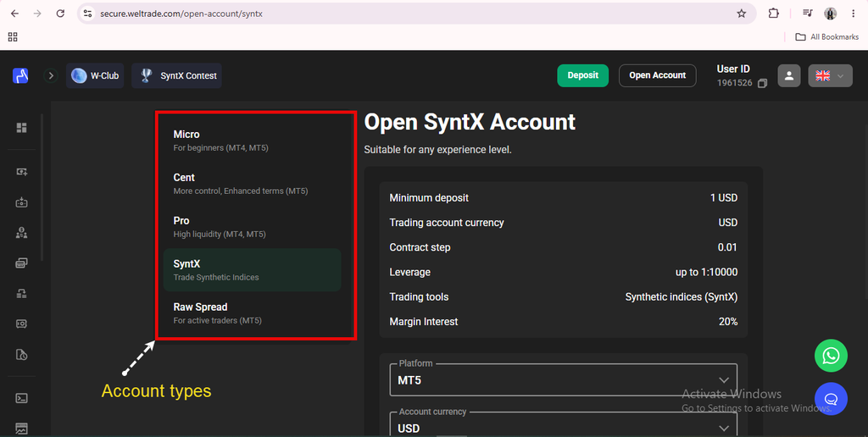Viewport: 868px width, 437px height.
Task: Expand the sidebar with the chevron arrow
Action: click(x=51, y=75)
